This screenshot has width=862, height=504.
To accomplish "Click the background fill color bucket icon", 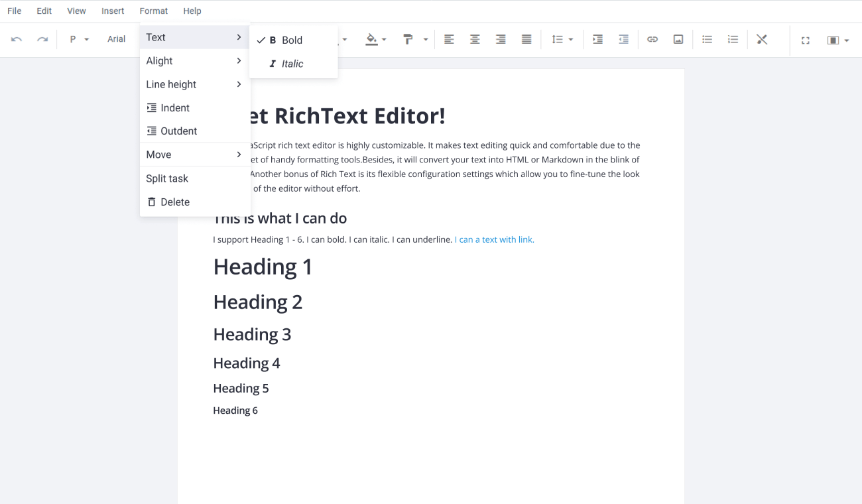I will point(371,40).
